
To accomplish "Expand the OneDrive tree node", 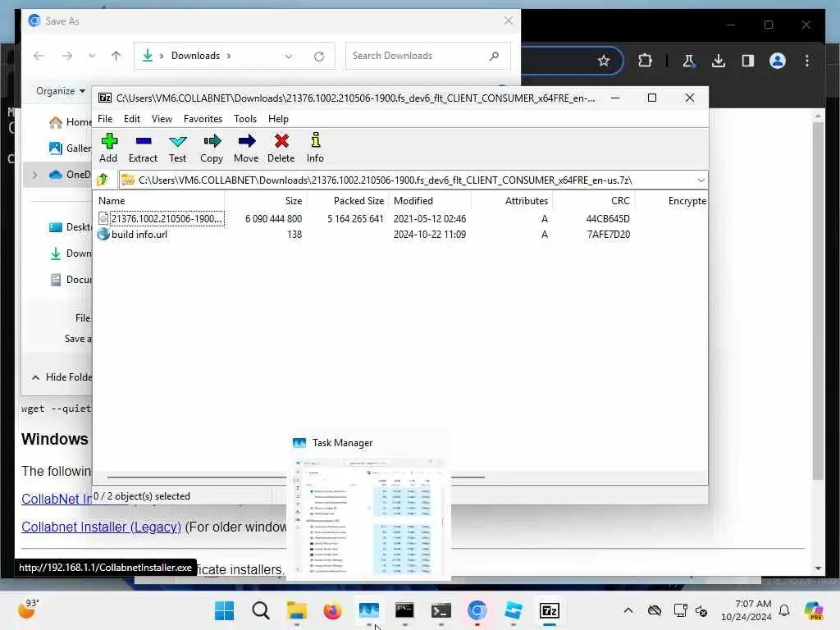I will 34,175.
